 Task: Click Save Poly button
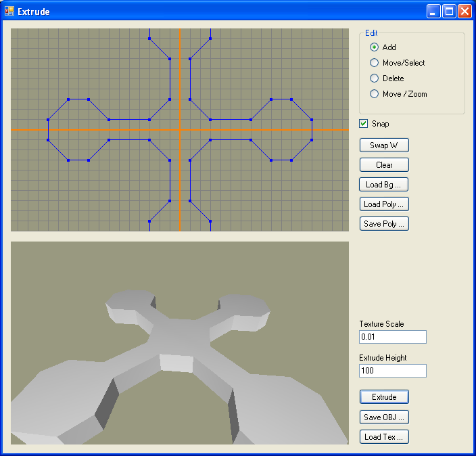click(384, 224)
